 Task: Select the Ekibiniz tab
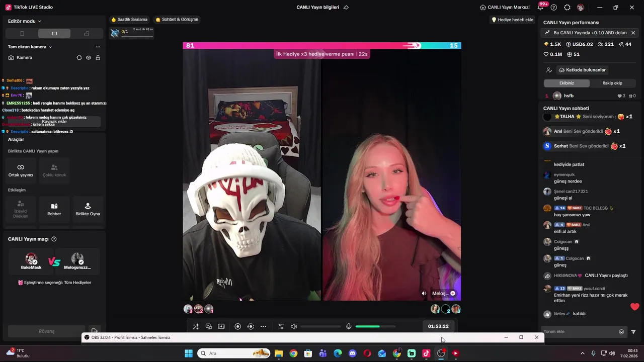567,83
